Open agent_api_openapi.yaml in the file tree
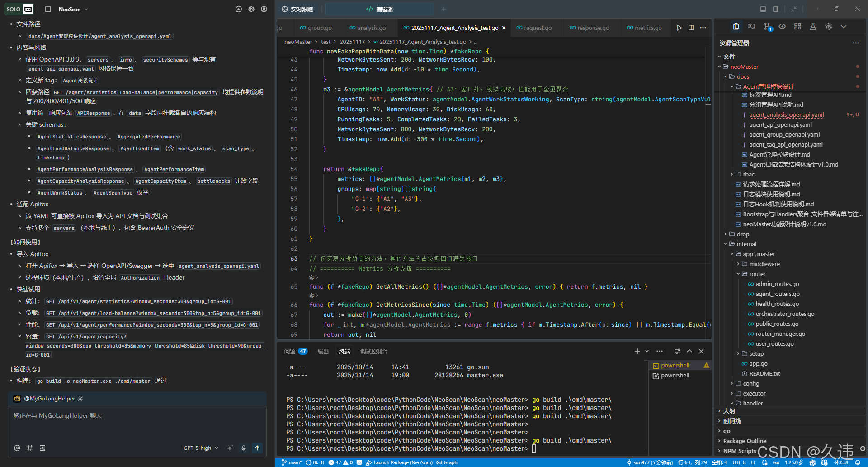 coord(780,125)
